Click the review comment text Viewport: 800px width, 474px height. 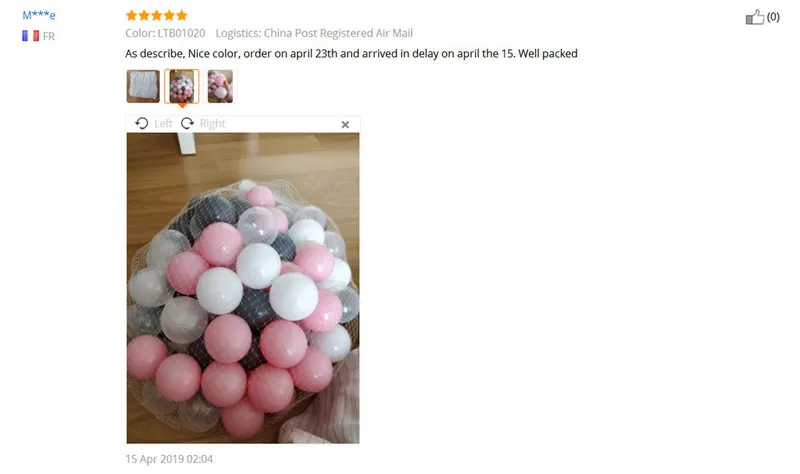click(352, 54)
